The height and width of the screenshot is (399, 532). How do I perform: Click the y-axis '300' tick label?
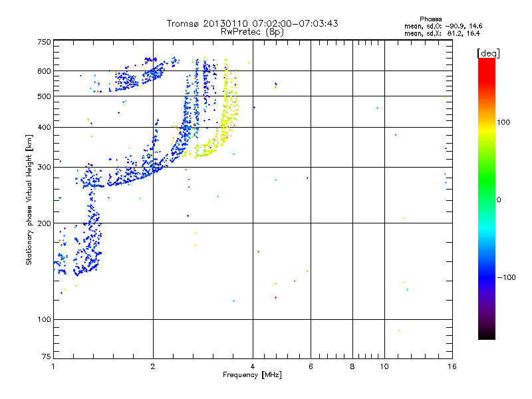click(x=44, y=168)
